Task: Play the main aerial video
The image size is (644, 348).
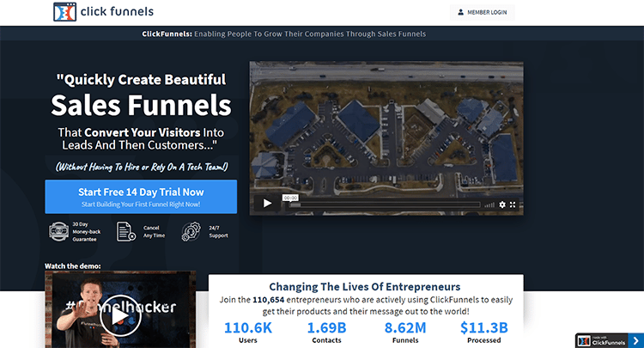Action: [x=267, y=204]
